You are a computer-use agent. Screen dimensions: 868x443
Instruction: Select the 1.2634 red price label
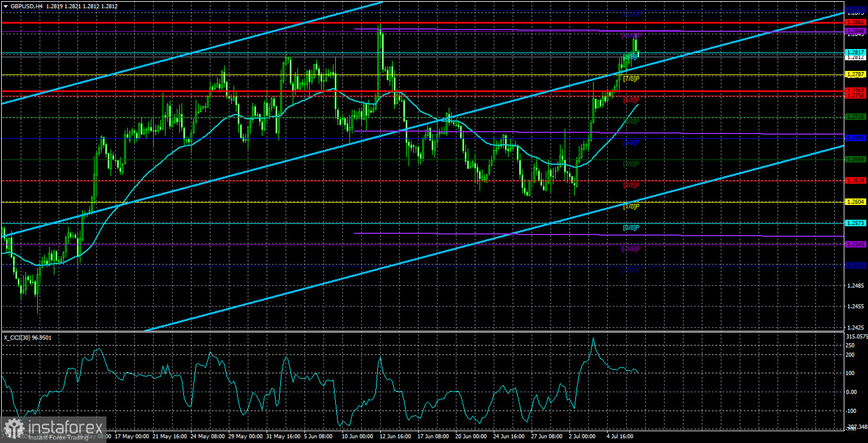point(856,181)
